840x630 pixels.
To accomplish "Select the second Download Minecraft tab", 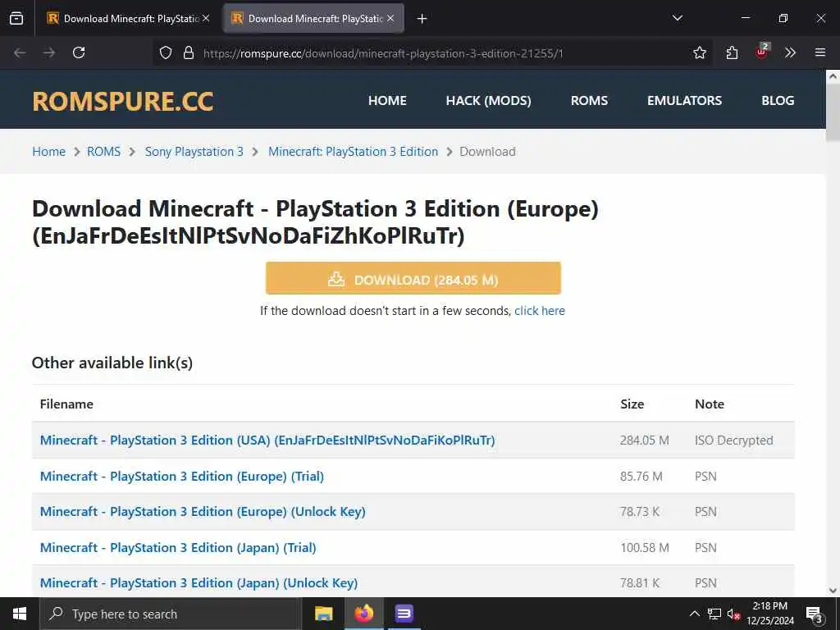I will (314, 19).
